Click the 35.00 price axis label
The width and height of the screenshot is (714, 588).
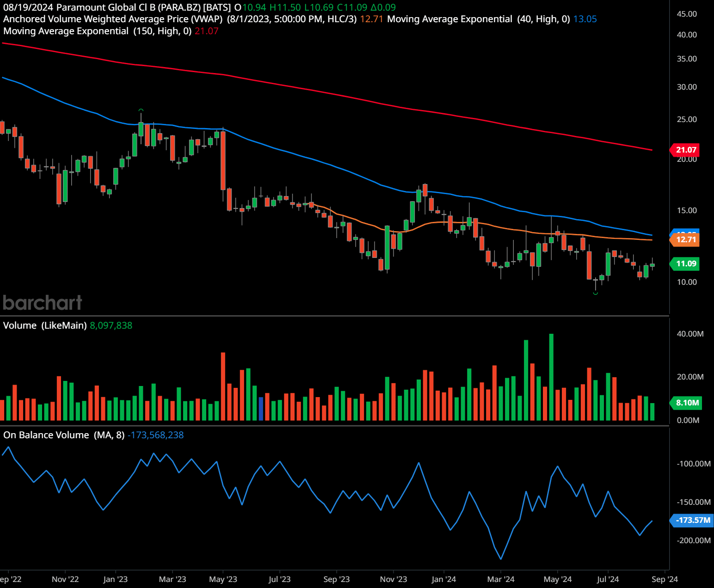click(687, 59)
